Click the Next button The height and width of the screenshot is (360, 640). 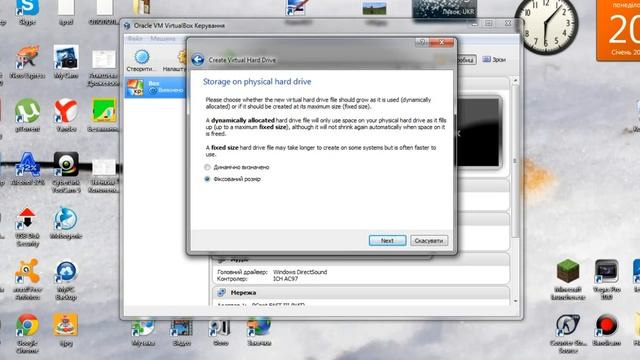[387, 240]
